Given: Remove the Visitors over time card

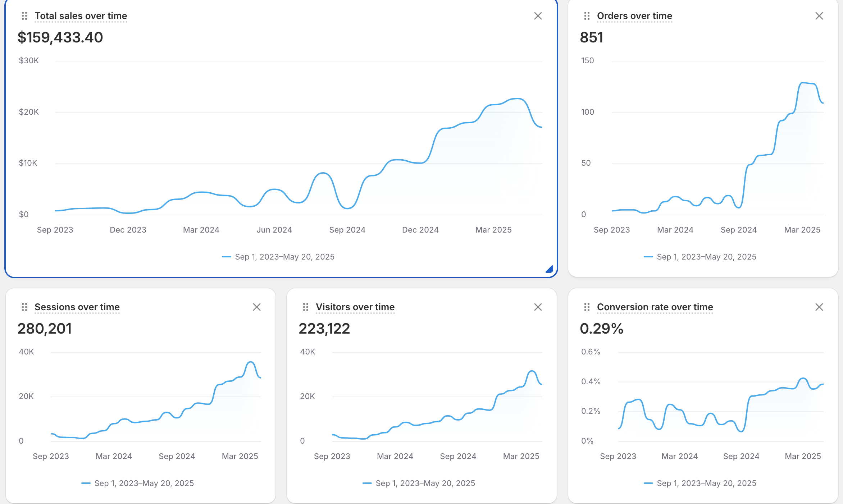Looking at the screenshot, I should (538, 307).
